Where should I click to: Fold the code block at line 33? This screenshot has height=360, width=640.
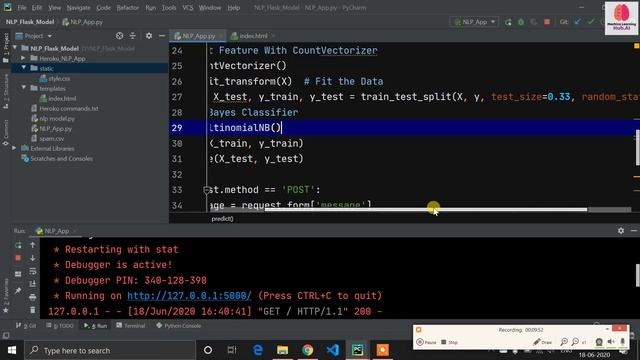207,190
